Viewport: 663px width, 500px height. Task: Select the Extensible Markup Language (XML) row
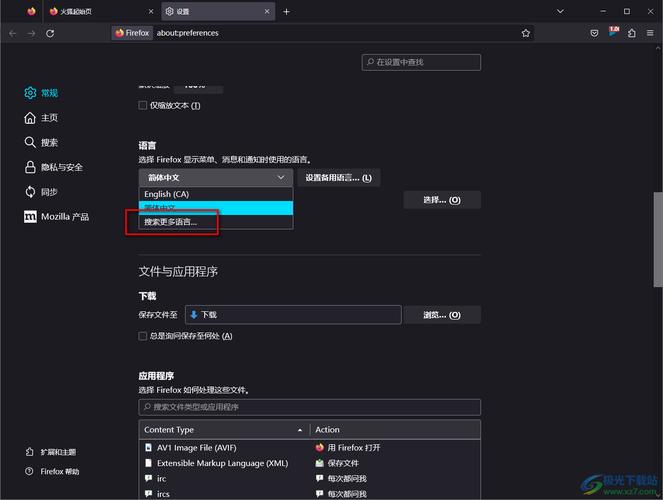[x=310, y=463]
